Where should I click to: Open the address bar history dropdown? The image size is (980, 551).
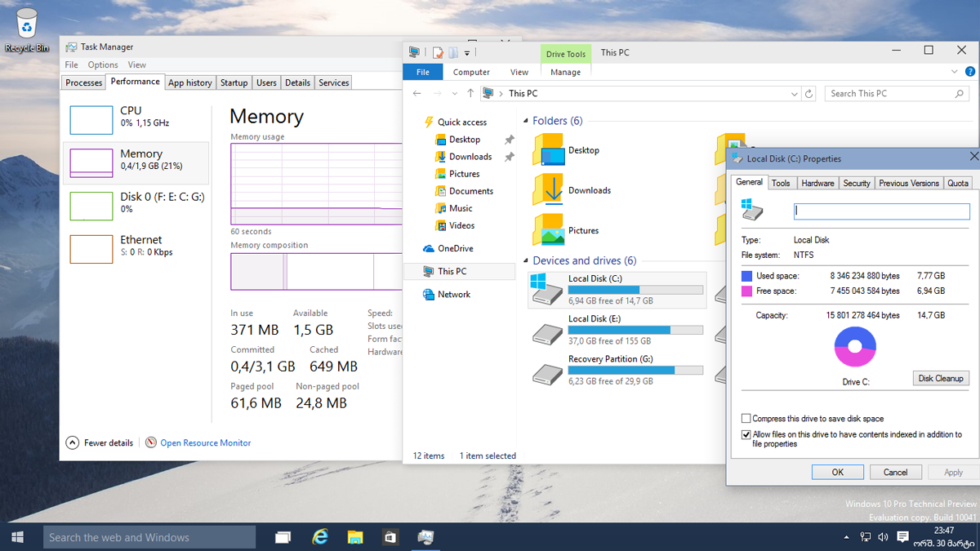point(795,94)
